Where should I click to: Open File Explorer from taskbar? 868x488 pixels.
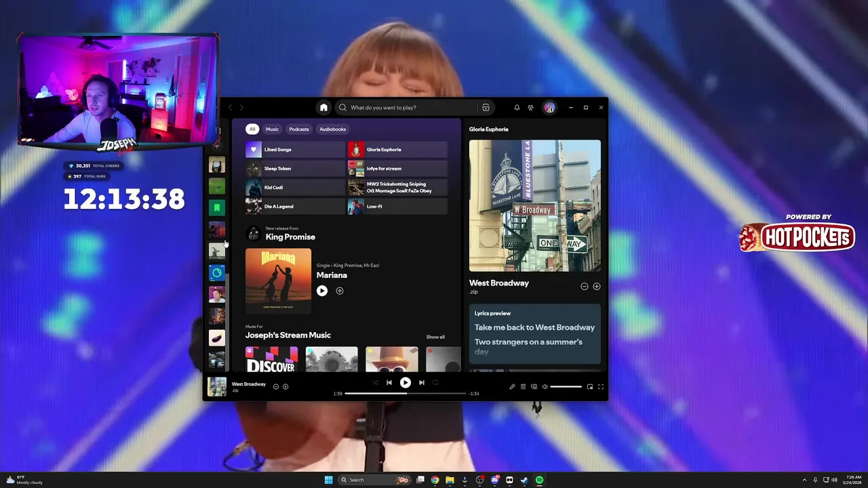pos(450,480)
